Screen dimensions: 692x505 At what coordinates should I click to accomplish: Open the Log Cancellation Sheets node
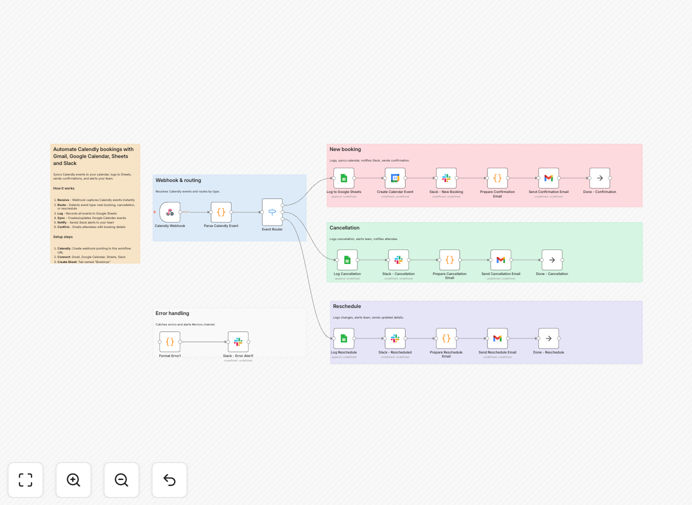coord(347,260)
